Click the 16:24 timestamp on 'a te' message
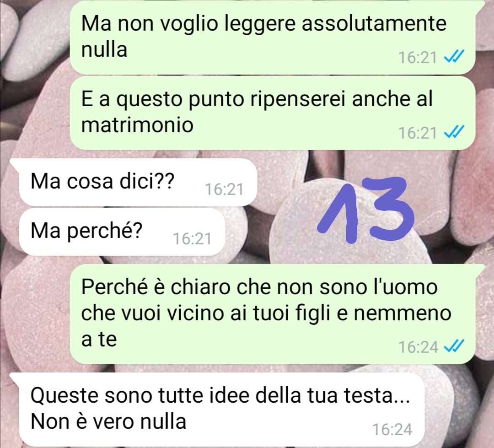Viewport: 494px width, 448px height. click(x=419, y=347)
